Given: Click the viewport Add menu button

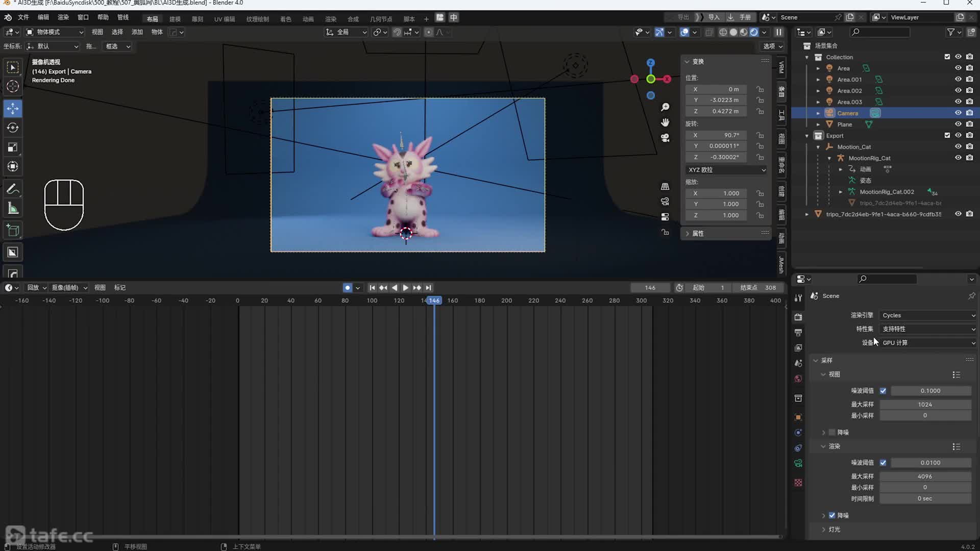Looking at the screenshot, I should (x=137, y=32).
